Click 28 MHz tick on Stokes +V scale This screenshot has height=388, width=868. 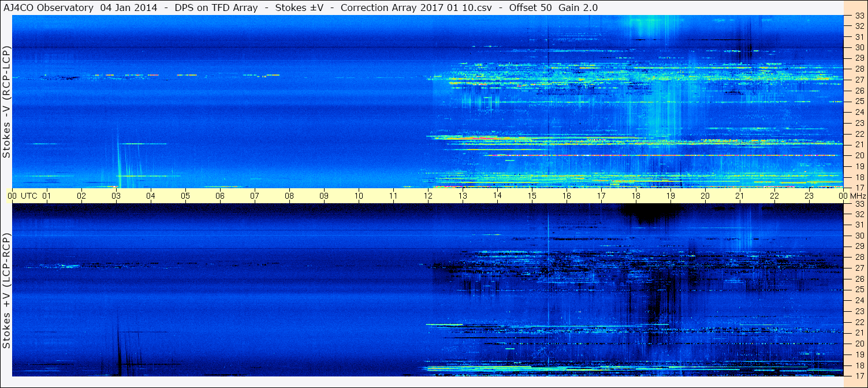tap(859, 257)
